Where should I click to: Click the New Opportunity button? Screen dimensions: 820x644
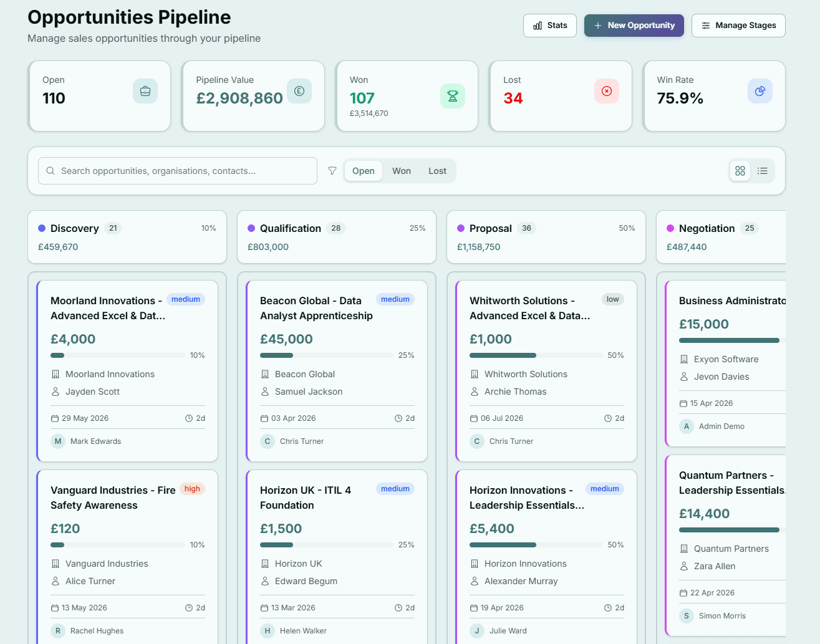point(634,26)
